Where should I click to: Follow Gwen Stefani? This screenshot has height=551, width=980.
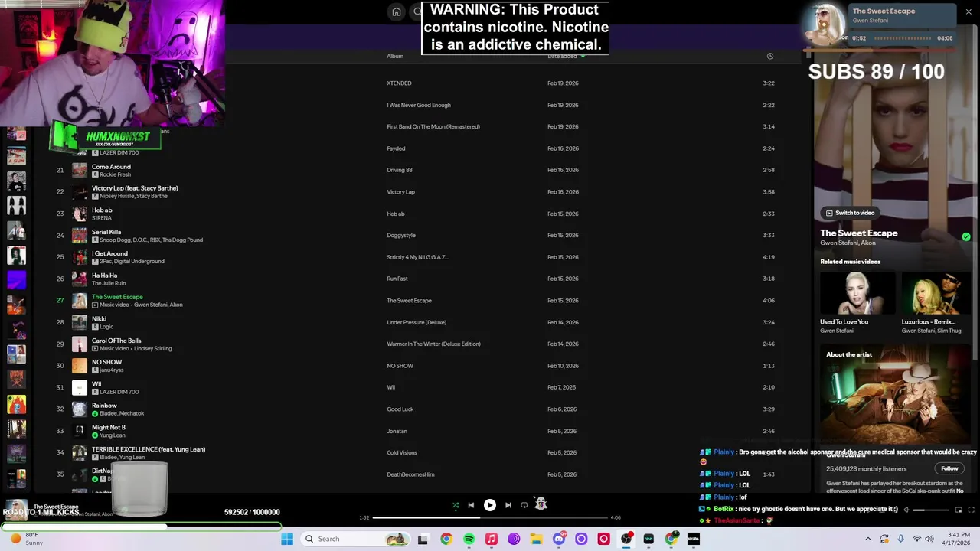949,468
